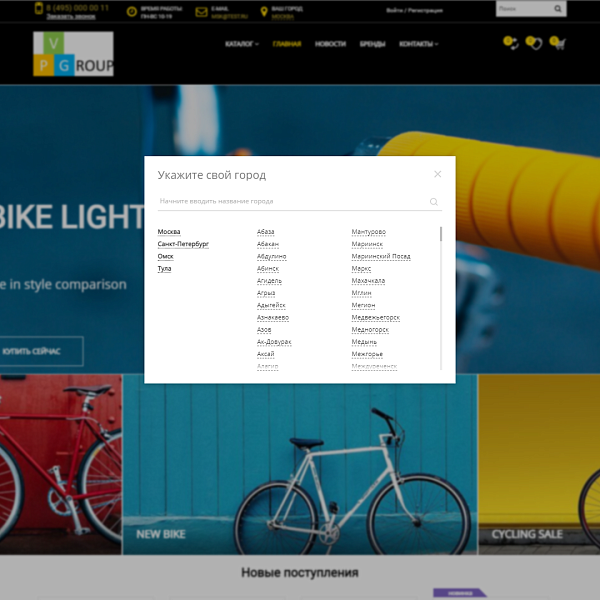Choose the city Абакан
The image size is (600, 600).
(x=267, y=244)
